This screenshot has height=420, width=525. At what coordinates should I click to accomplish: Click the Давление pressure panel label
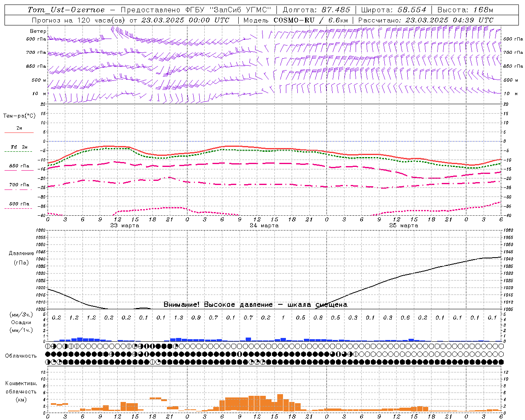21,253
